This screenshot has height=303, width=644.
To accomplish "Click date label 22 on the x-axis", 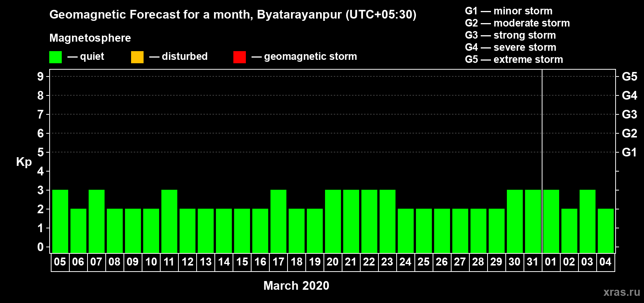I will pyautogui.click(x=369, y=262).
